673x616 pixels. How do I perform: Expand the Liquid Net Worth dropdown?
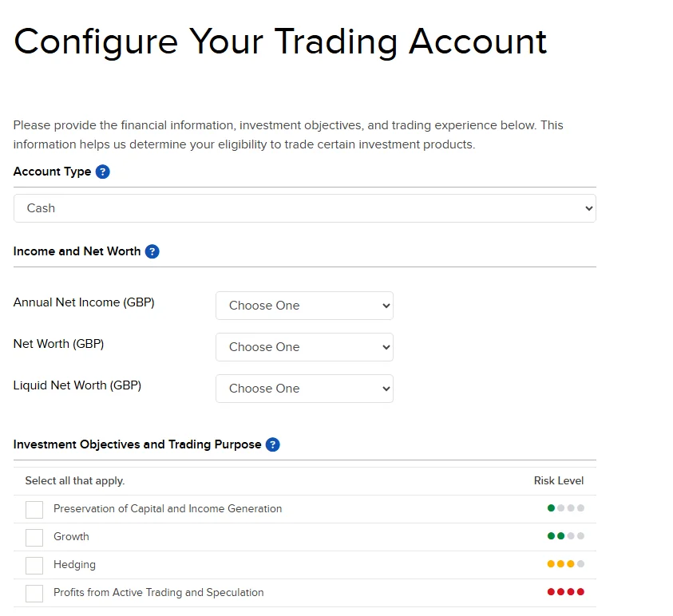coord(304,389)
